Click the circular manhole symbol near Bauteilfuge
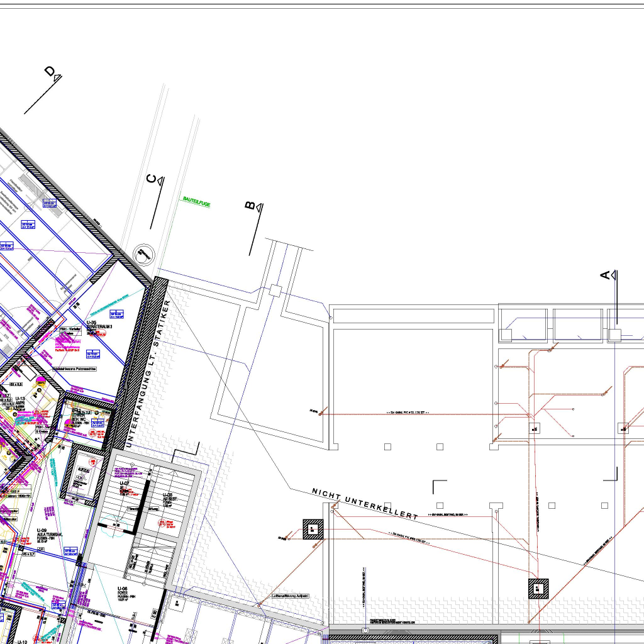This screenshot has width=644, height=644. click(x=143, y=253)
